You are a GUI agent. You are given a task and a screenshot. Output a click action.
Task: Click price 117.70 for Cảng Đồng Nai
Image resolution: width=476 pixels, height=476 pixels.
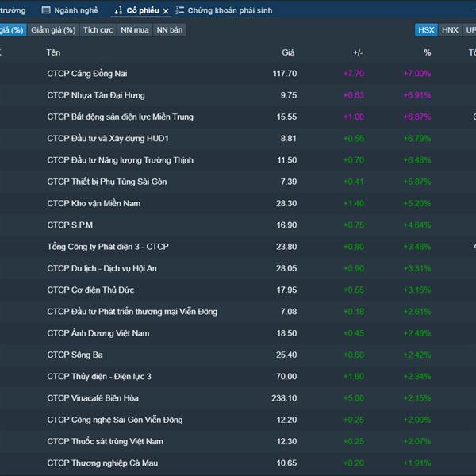tap(285, 74)
